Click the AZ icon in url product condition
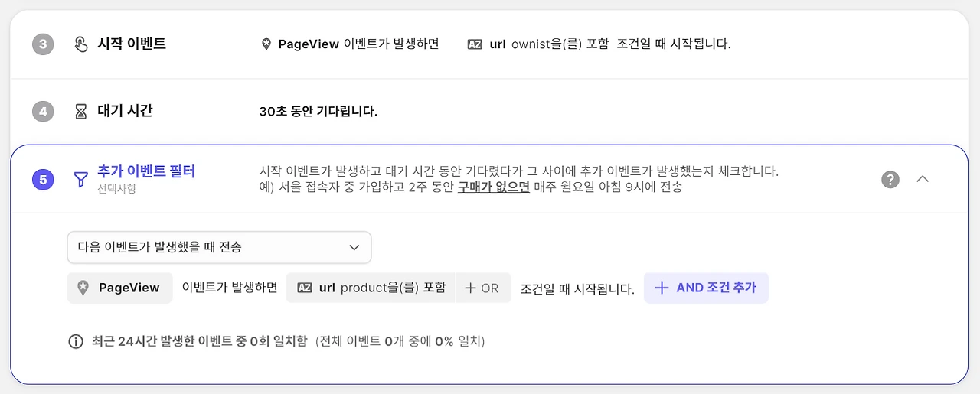The width and height of the screenshot is (980, 394). click(305, 288)
